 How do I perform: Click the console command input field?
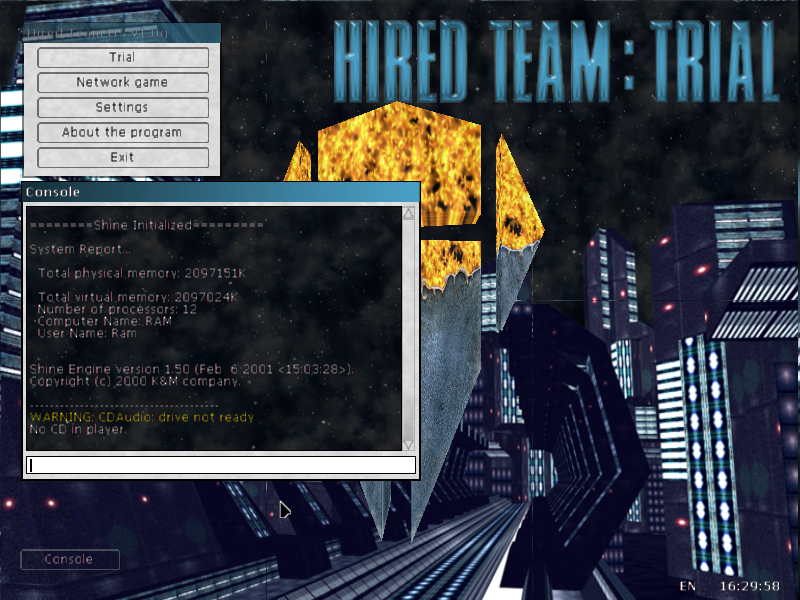pos(221,465)
